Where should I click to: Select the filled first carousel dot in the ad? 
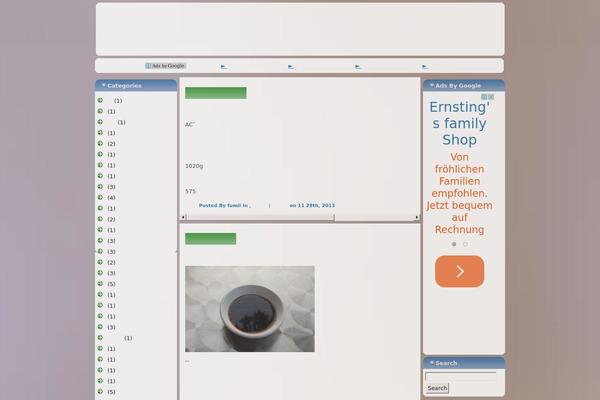point(454,244)
